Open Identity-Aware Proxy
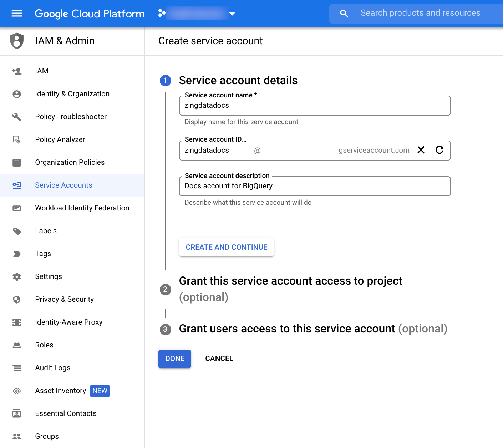 (x=72, y=322)
